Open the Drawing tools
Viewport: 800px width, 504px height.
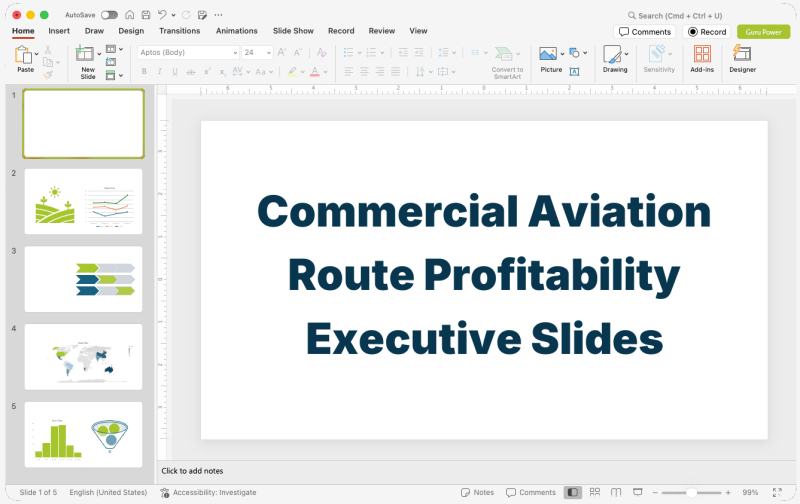[615, 59]
